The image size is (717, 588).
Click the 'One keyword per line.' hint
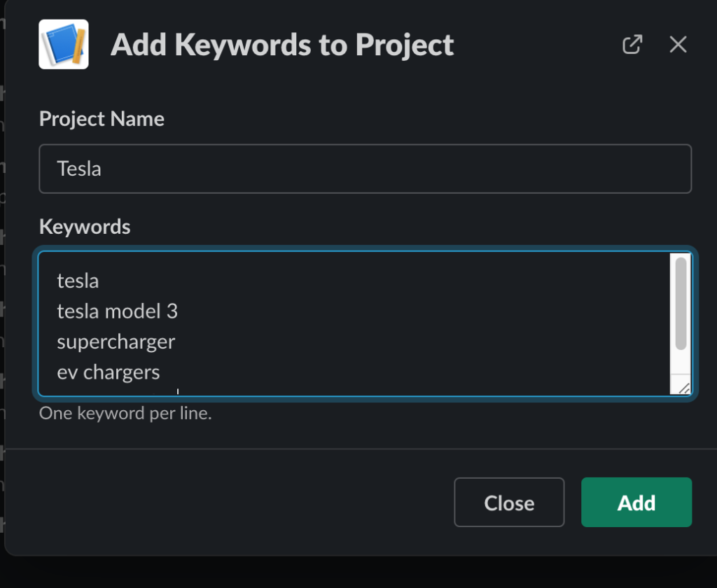(x=125, y=413)
